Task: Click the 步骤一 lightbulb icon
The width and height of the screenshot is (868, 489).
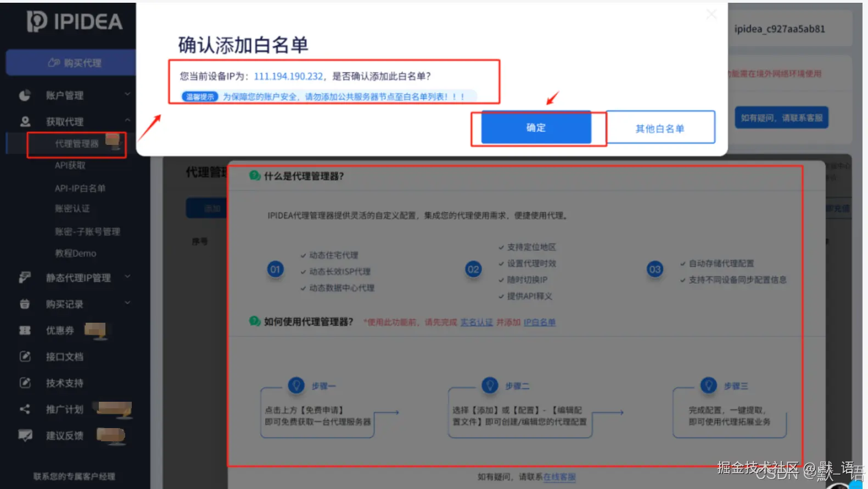Action: pyautogui.click(x=296, y=385)
